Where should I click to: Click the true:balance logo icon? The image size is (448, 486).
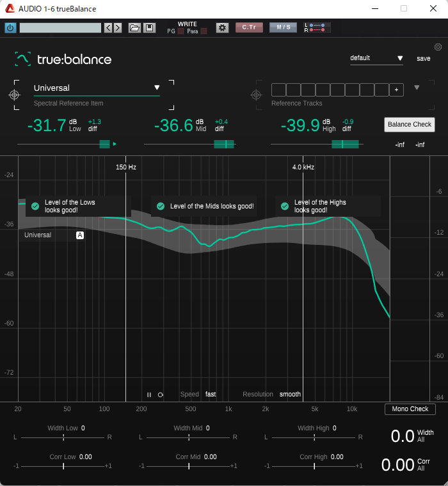22,59
